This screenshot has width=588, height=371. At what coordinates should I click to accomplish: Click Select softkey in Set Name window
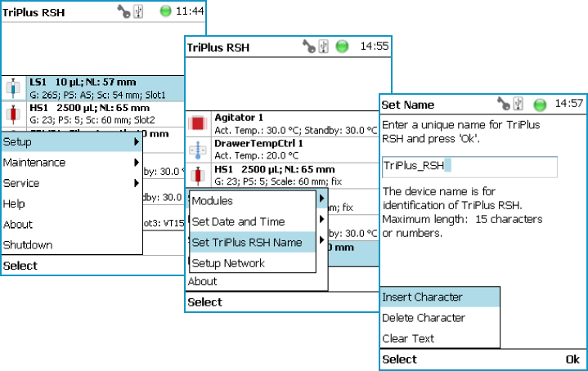tap(399, 359)
